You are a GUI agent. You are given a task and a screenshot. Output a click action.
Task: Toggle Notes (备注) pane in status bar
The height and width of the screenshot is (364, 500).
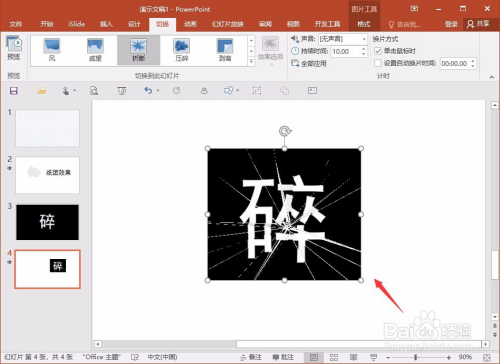coord(251,357)
